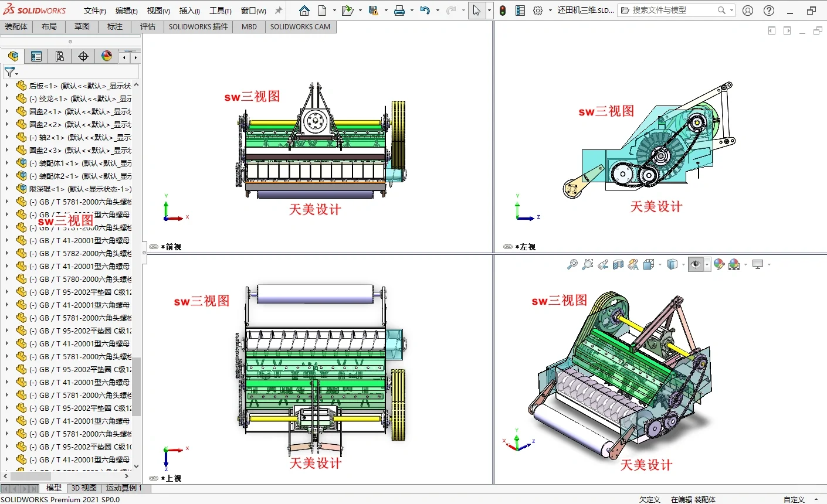
Task: Open the Select tool dropdown arrow
Action: click(489, 11)
